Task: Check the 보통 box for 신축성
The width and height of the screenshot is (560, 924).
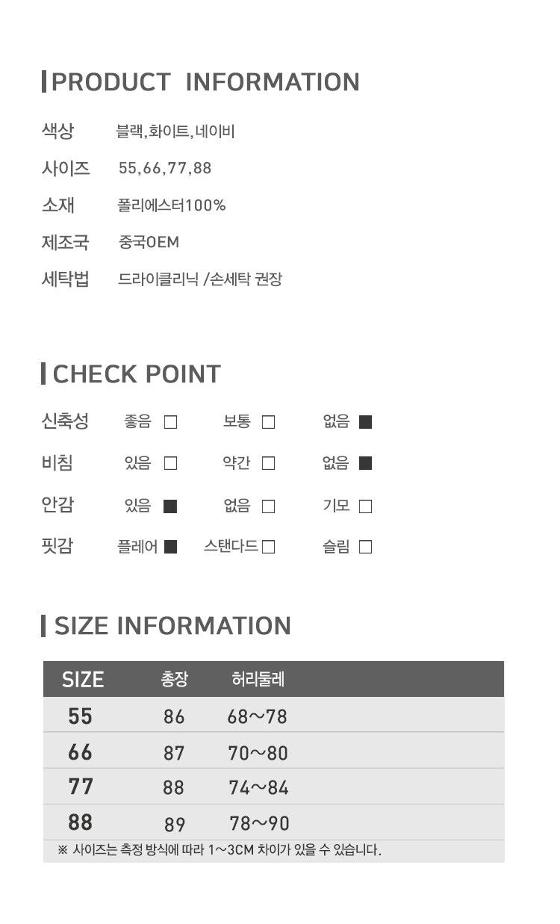Action: point(269,422)
